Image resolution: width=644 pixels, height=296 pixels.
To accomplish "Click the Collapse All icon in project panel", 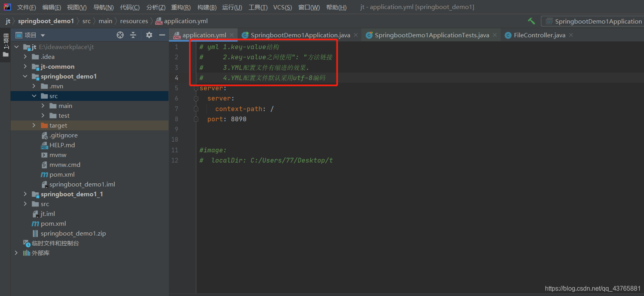I will [133, 35].
